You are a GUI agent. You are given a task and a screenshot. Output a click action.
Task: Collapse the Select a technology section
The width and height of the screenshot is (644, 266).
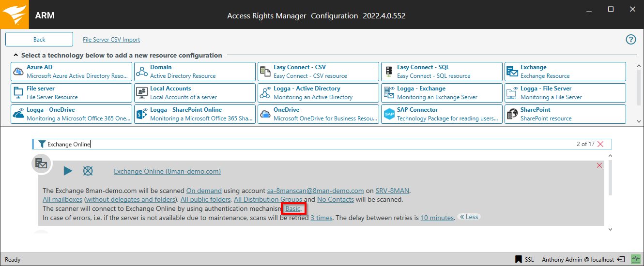[16, 56]
